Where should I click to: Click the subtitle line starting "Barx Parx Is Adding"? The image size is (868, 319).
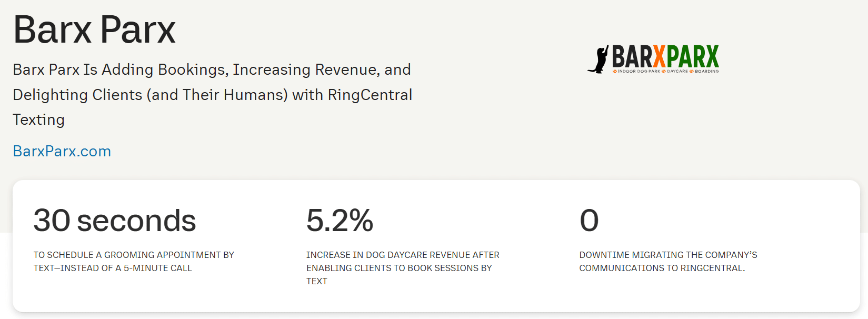[x=212, y=69]
